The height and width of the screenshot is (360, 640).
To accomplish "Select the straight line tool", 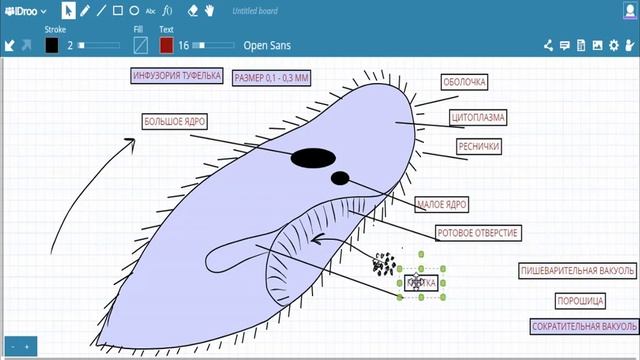I will pyautogui.click(x=101, y=11).
